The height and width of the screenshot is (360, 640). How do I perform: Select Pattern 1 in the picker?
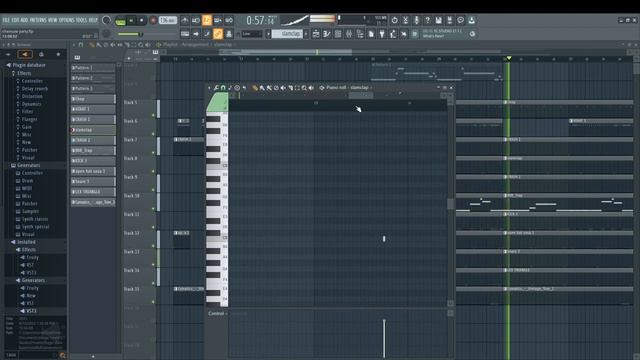93,68
